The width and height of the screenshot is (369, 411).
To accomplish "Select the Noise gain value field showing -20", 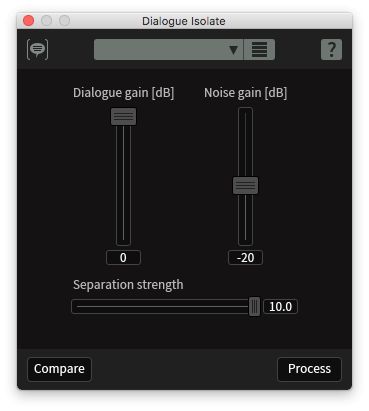I will point(245,258).
